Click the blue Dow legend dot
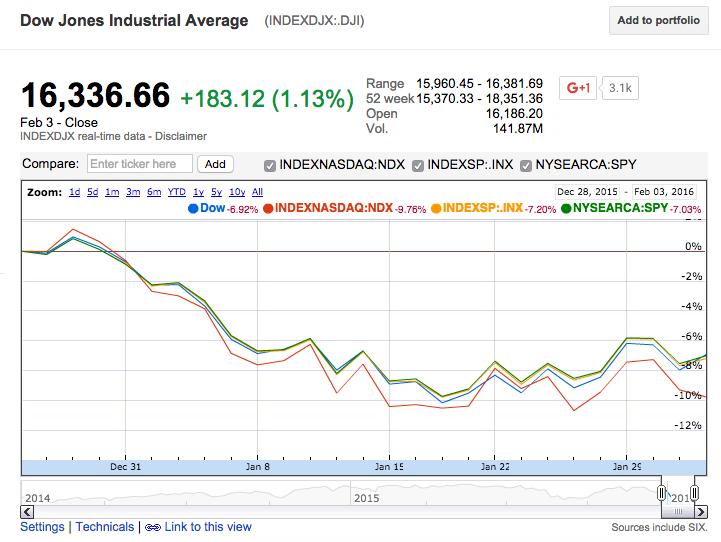Image resolution: width=721 pixels, height=542 pixels. (x=193, y=209)
